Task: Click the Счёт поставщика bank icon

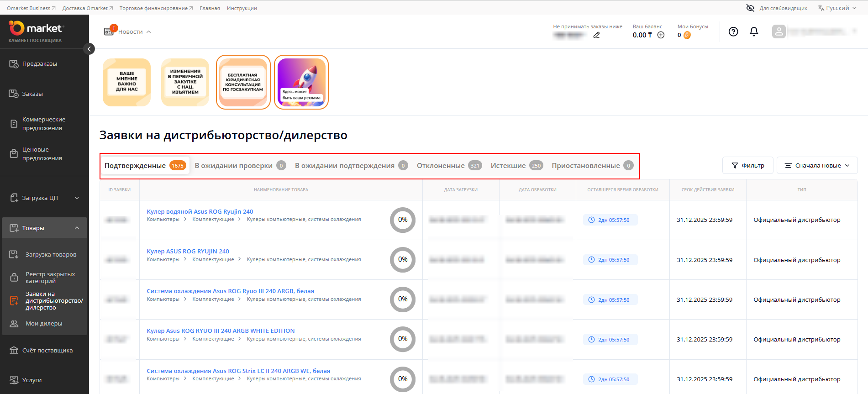Action: 14,350
